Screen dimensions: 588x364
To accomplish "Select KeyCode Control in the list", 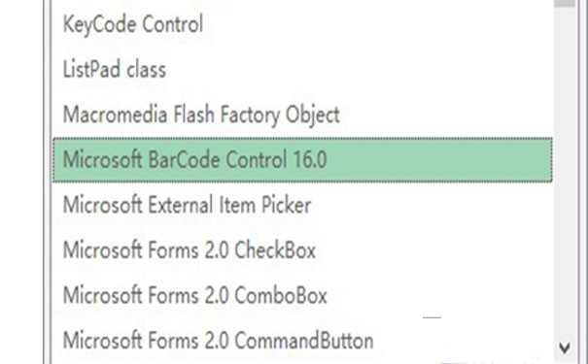I will [x=302, y=24].
